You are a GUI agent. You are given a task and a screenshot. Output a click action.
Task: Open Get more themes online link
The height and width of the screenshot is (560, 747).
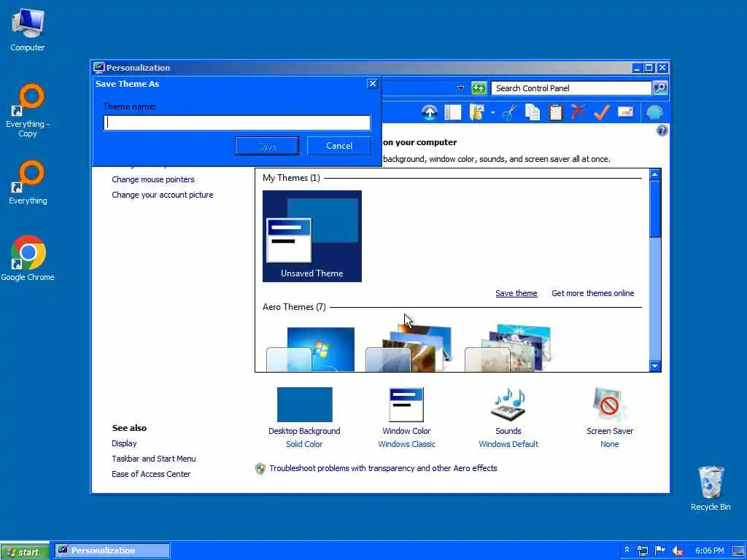tap(592, 293)
